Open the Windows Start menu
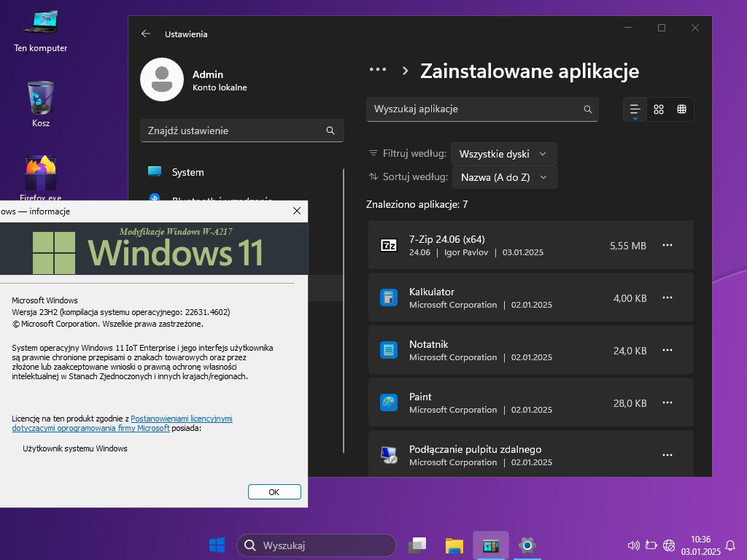 (217, 545)
